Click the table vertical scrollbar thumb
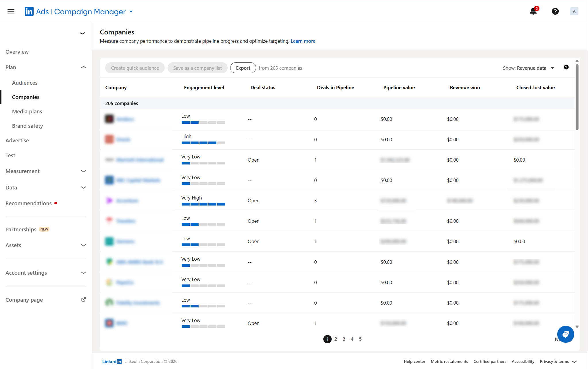Screen dimensions: 588x370 pyautogui.click(x=577, y=97)
